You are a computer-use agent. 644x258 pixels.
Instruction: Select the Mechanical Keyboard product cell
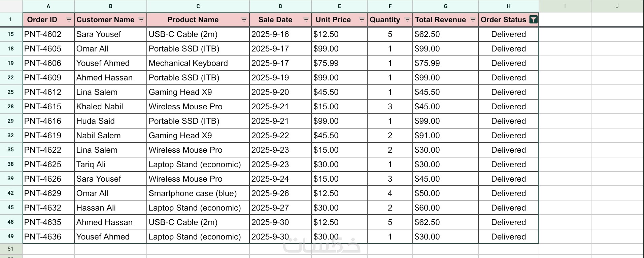[x=198, y=63]
